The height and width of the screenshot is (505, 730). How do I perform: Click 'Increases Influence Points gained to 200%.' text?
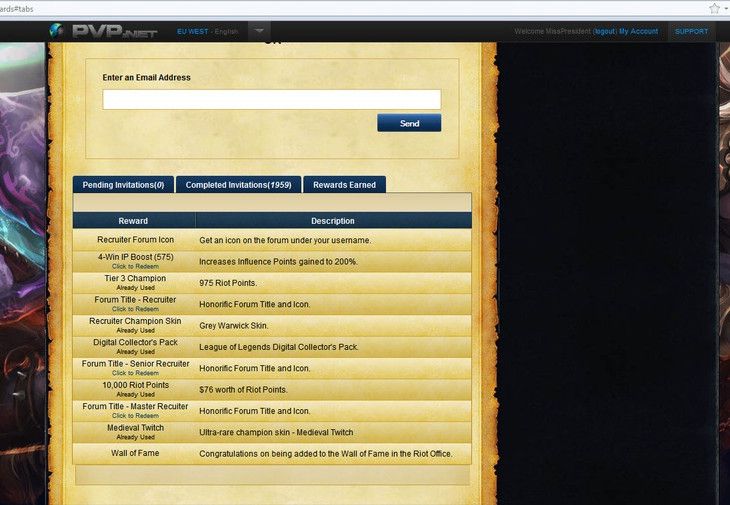(278, 262)
